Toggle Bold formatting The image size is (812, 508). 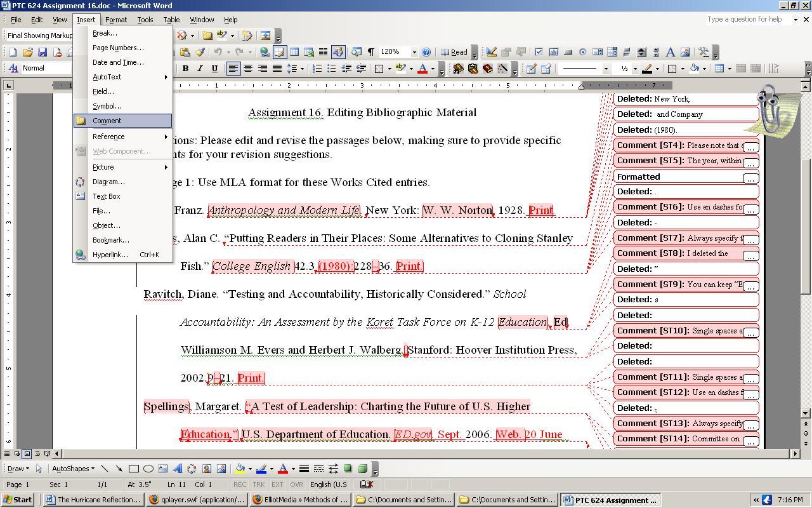coord(185,69)
